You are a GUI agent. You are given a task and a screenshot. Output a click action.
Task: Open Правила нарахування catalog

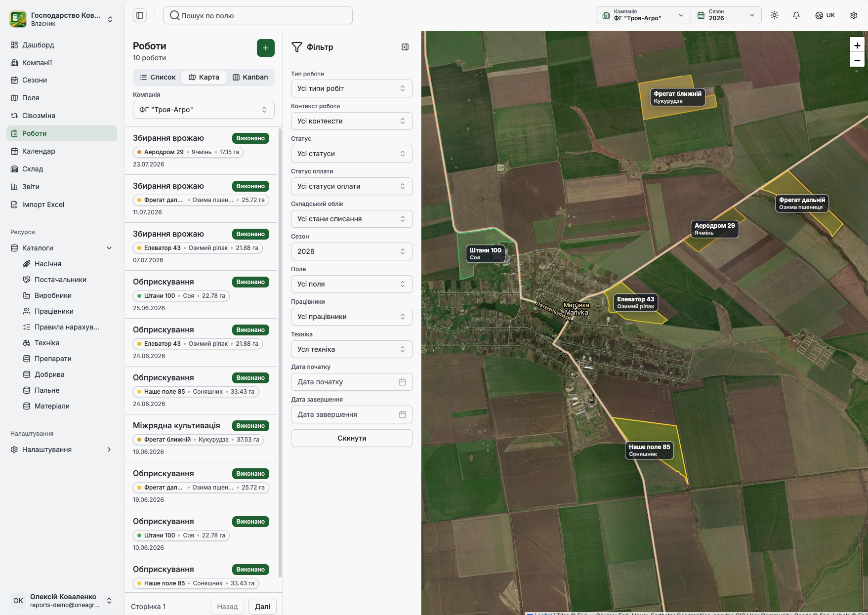tap(68, 327)
